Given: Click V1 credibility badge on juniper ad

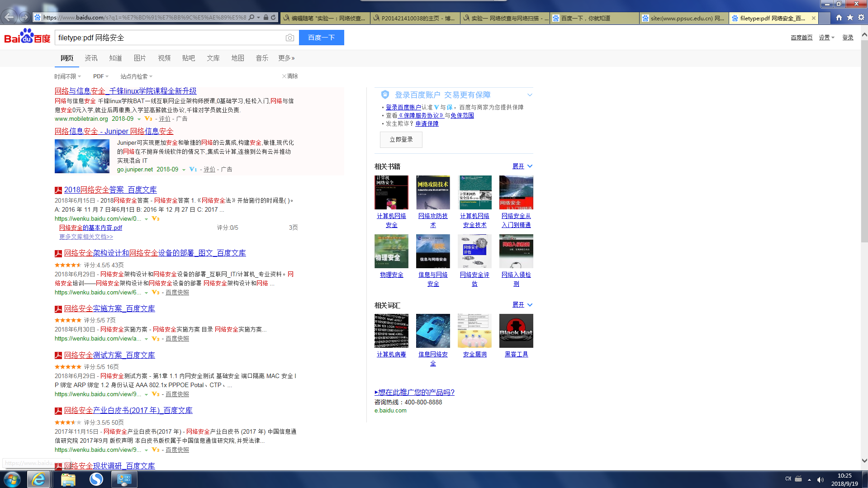Looking at the screenshot, I should (193, 170).
